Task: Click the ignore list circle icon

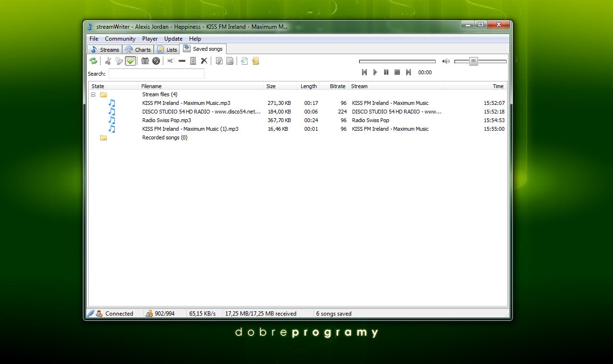Action: [x=156, y=61]
